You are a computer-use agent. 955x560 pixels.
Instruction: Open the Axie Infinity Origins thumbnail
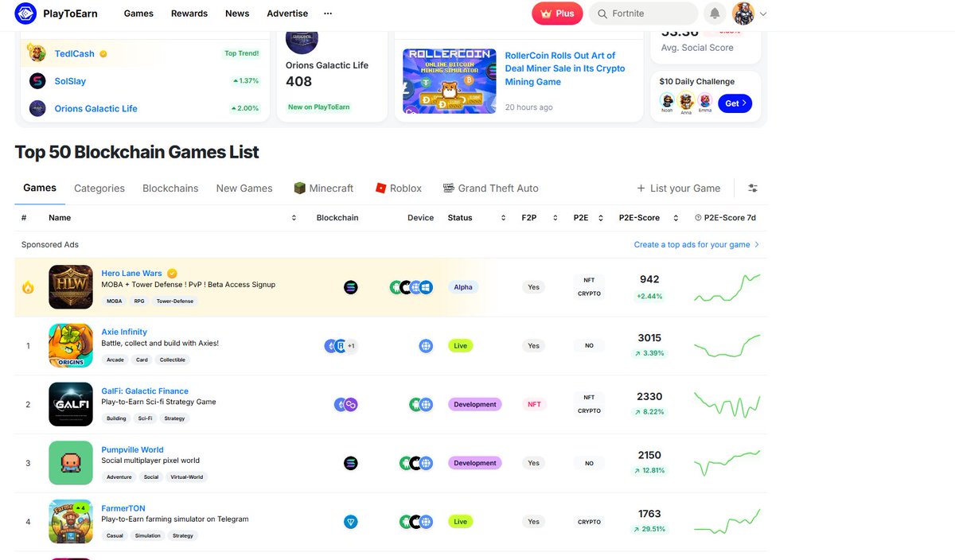tap(71, 346)
